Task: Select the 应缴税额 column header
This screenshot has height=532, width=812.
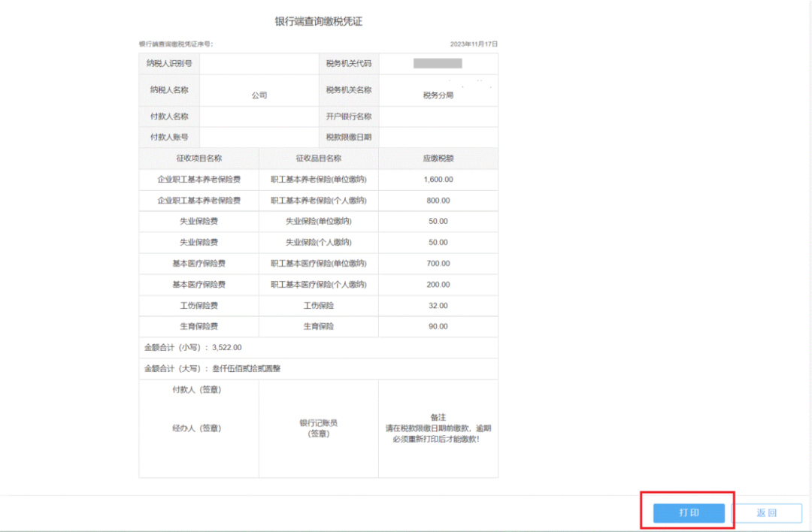Action: pos(438,159)
